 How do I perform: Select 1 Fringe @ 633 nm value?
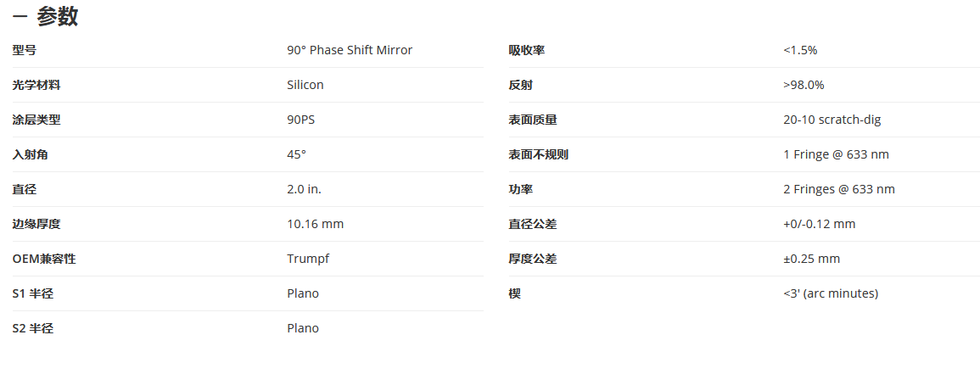[836, 154]
